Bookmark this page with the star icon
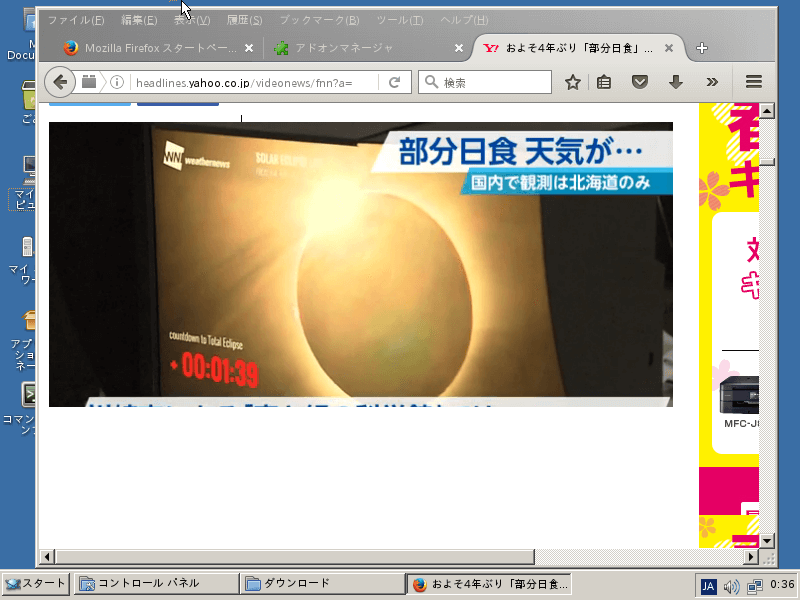Image resolution: width=800 pixels, height=600 pixels. click(x=572, y=82)
